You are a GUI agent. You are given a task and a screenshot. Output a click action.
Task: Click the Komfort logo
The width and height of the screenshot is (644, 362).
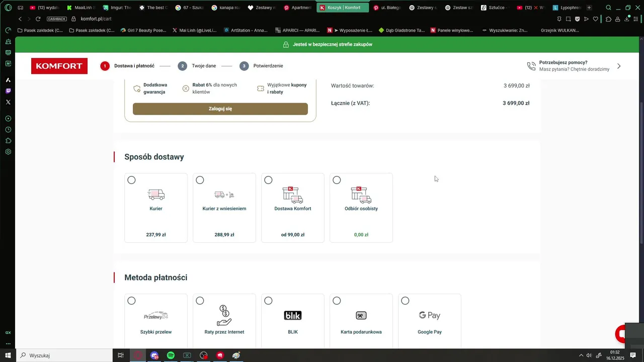59,66
